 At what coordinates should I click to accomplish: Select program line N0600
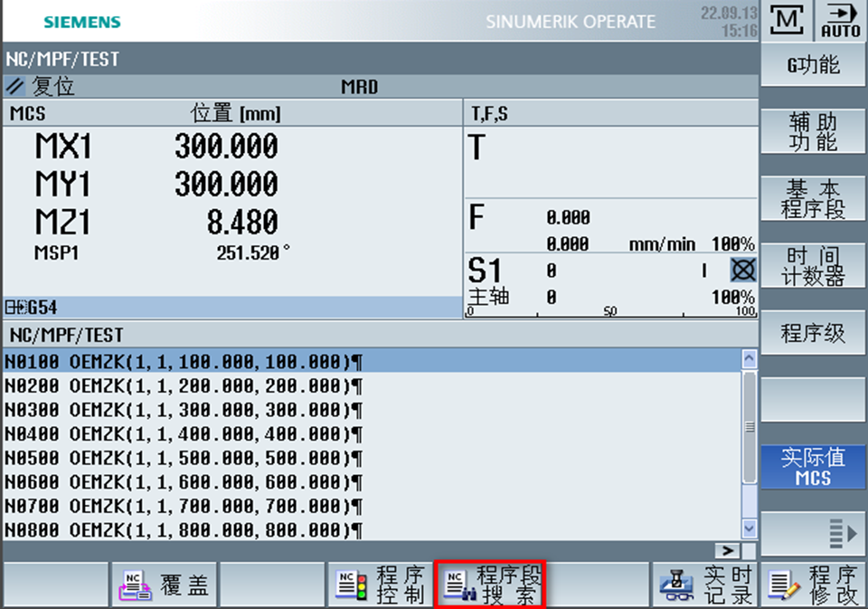coord(372,482)
